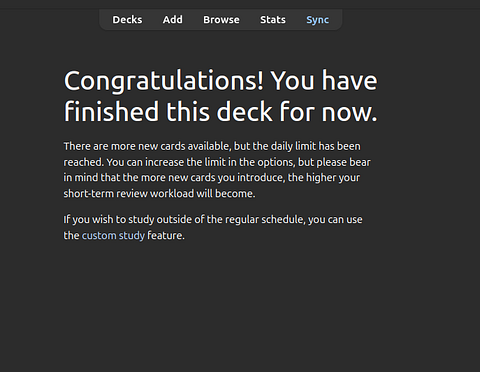Click 'in mind that the more new cards' line
Screen dimensions: 480x372
212,178
